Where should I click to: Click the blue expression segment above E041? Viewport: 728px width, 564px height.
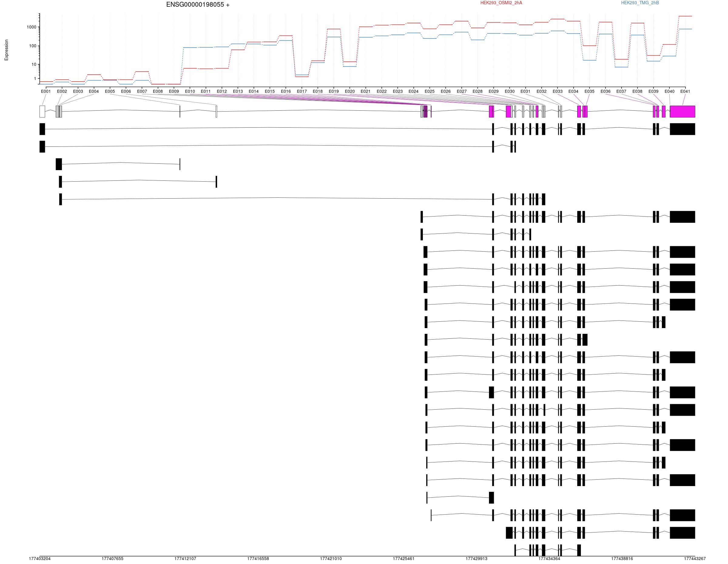[685, 29]
